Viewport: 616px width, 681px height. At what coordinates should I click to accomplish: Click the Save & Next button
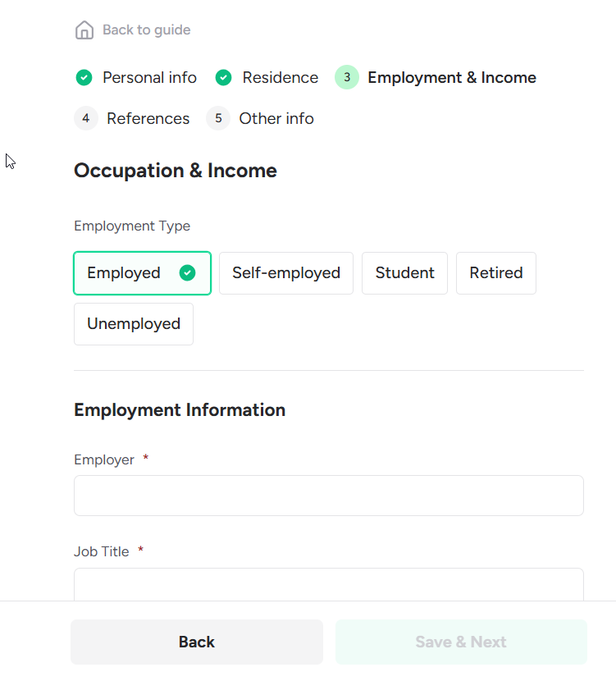[x=461, y=642]
